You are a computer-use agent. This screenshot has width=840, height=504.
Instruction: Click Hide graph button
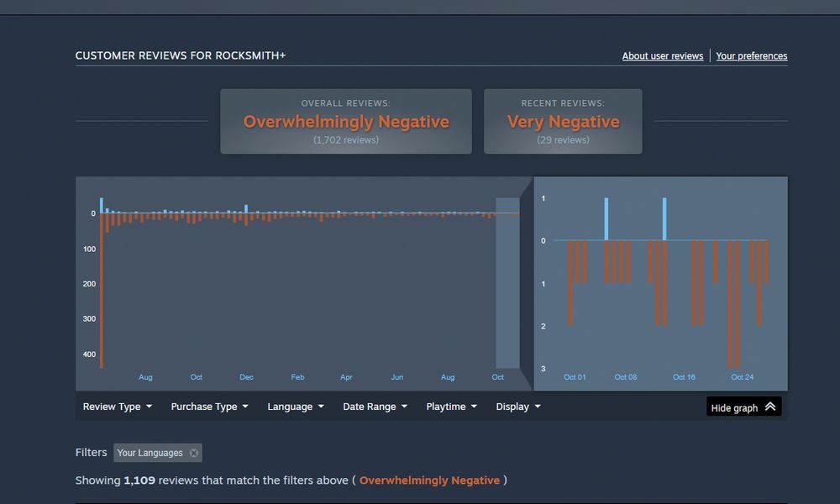(743, 407)
